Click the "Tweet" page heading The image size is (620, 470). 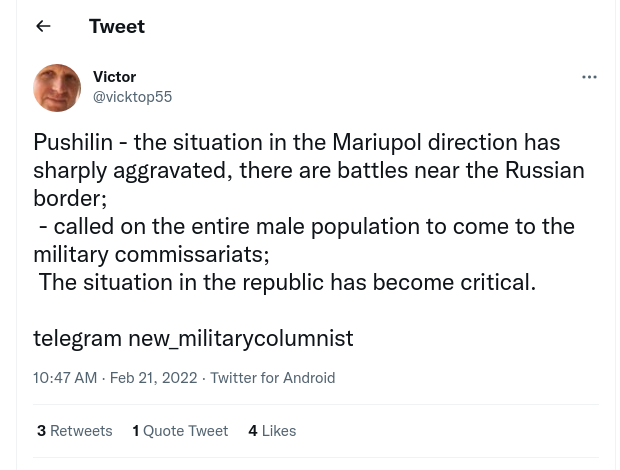tap(116, 26)
